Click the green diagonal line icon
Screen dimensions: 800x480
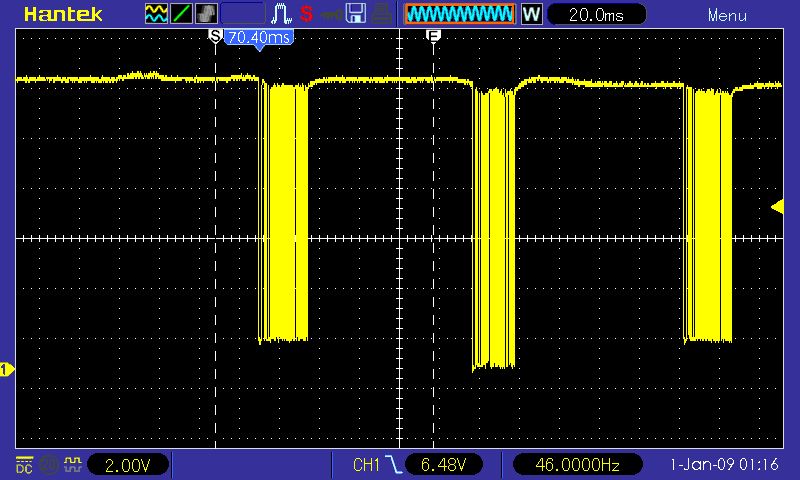[x=181, y=14]
